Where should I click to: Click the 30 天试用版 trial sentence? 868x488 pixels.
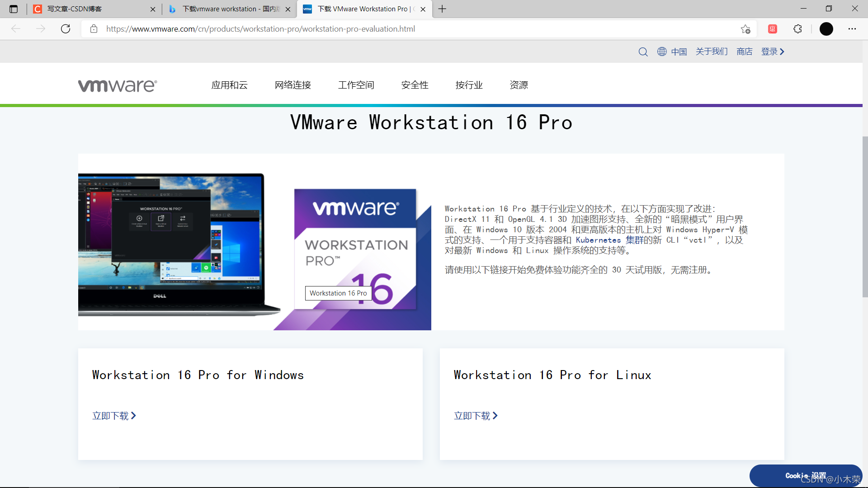coord(580,270)
